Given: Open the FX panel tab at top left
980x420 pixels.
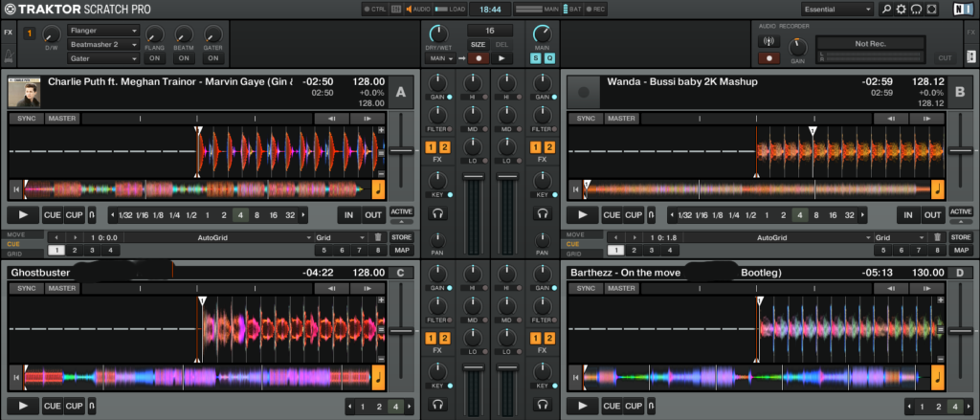Looking at the screenshot, I should (8, 32).
